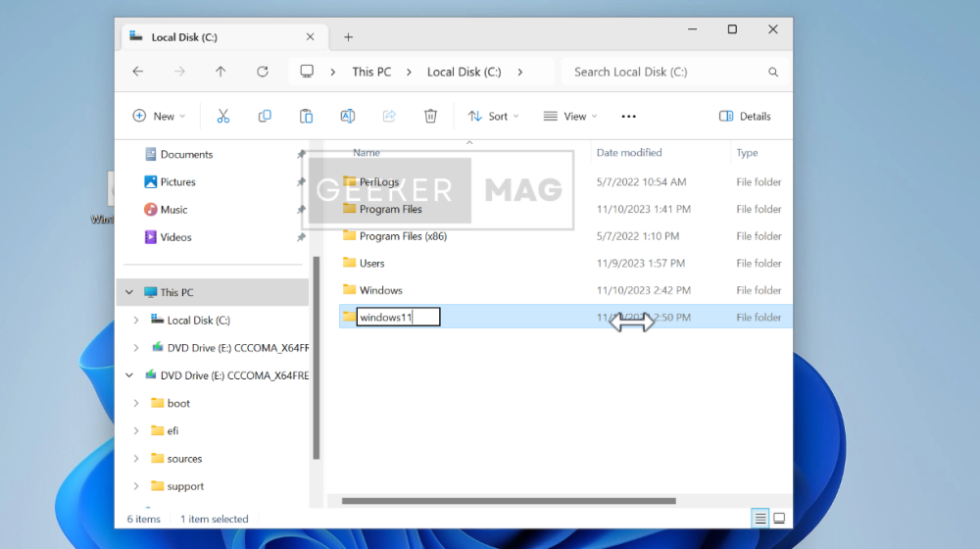Image resolution: width=980 pixels, height=549 pixels.
Task: Switch to large icons view icon
Action: [x=779, y=519]
